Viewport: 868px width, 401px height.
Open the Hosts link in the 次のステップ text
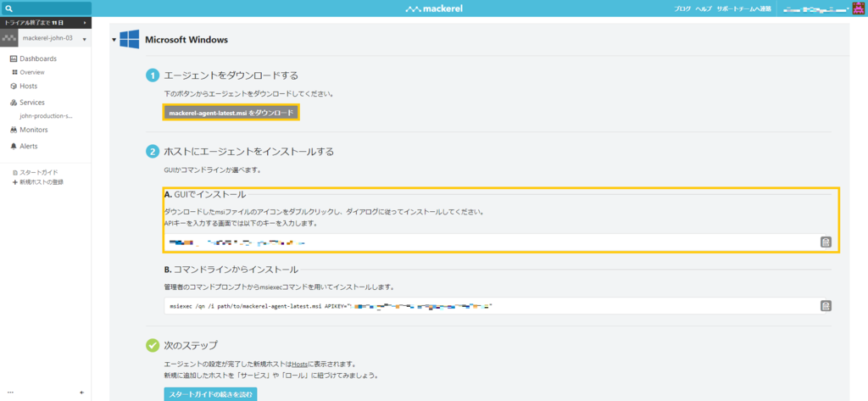pos(301,364)
